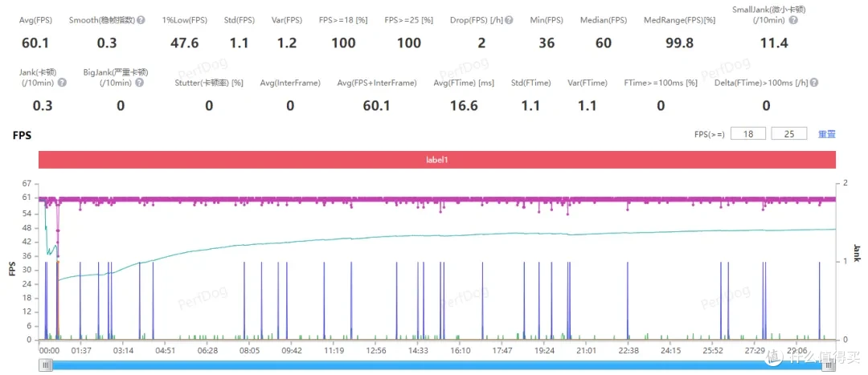Click the Avg(FPS) label
The image size is (868, 375).
click(36, 20)
